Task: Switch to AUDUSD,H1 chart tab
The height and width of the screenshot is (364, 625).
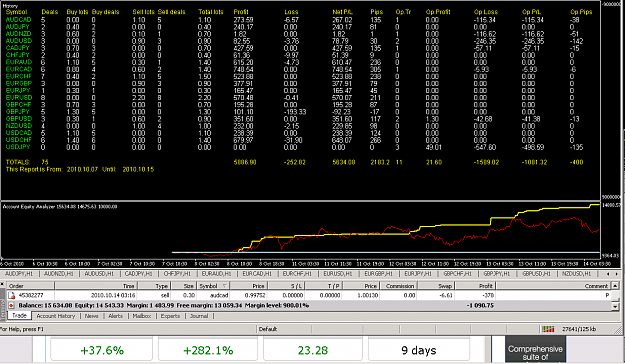Action: click(x=98, y=274)
